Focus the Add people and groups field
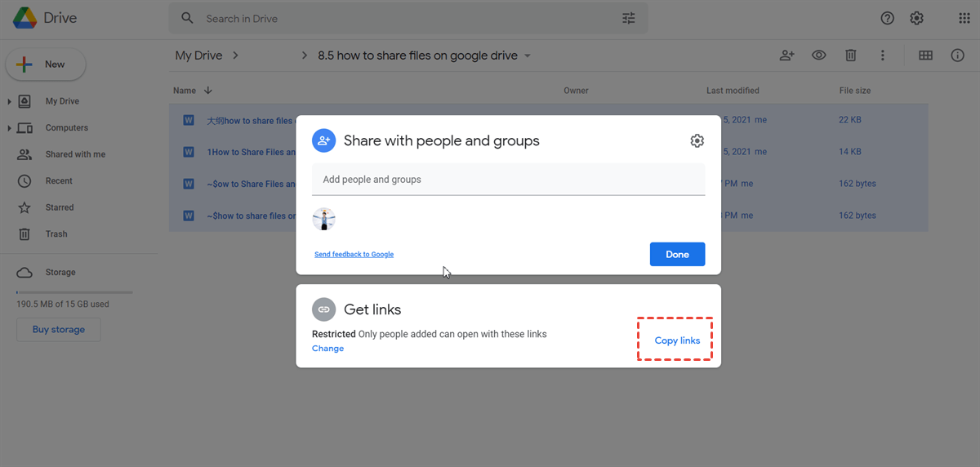The height and width of the screenshot is (467, 980). 508,180
